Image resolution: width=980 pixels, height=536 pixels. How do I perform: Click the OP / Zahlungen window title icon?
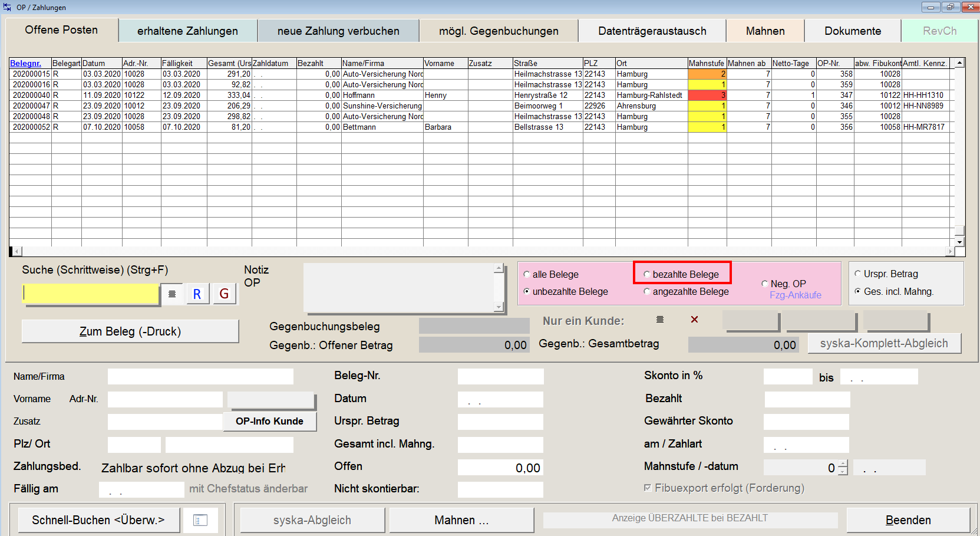(x=7, y=7)
